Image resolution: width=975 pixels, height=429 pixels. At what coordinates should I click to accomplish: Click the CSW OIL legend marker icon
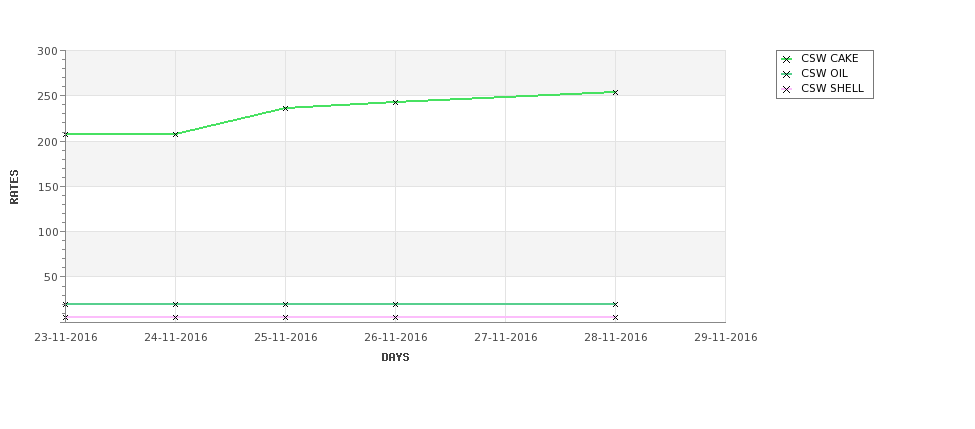point(787,74)
